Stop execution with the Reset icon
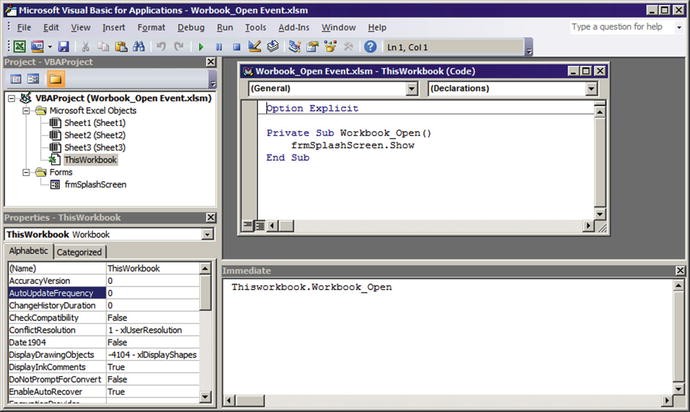The width and height of the screenshot is (690, 412). pyautogui.click(x=236, y=46)
